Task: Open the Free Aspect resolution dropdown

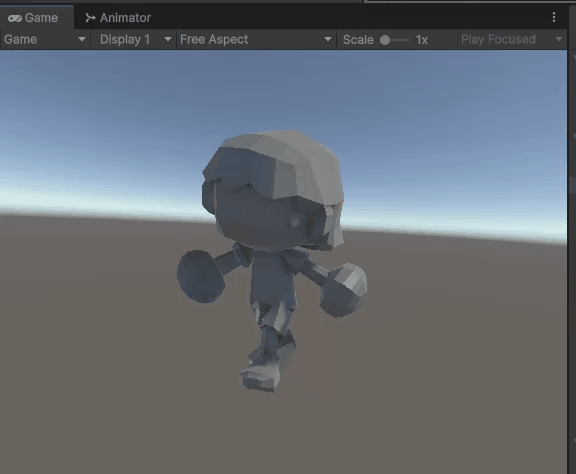Action: coord(256,39)
